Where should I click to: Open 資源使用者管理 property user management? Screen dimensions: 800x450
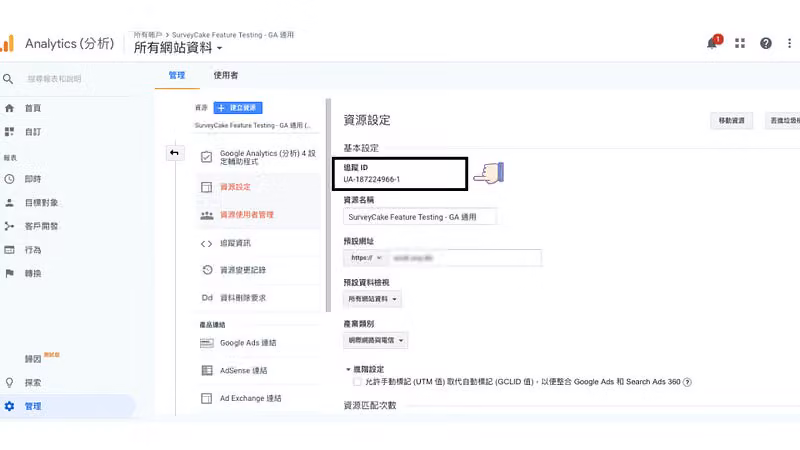246,215
